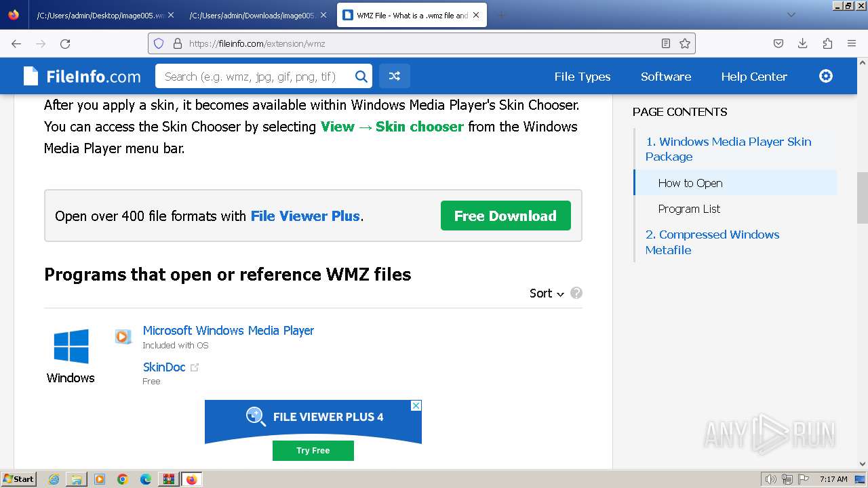The image size is (868, 488).
Task: Open Microsoft Edge from the taskbar
Action: tap(146, 479)
